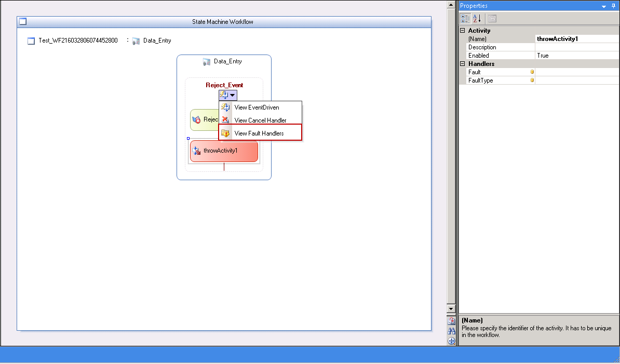Sort properties alphabetically with A-Z icon
620x364 pixels.
477,19
